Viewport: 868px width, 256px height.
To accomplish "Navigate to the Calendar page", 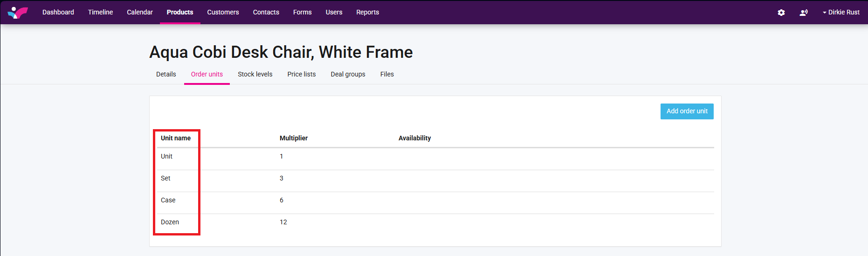I will pyautogui.click(x=140, y=13).
